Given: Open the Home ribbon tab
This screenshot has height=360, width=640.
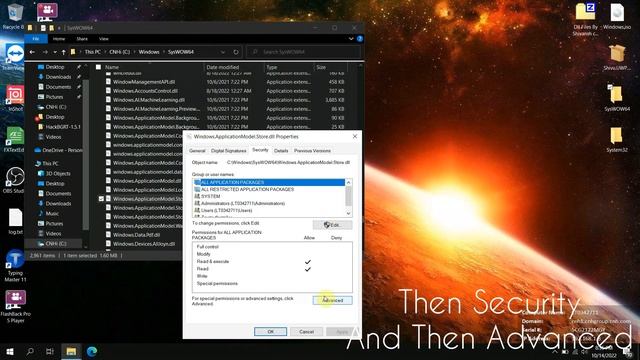Looking at the screenshot, I should 59,39.
